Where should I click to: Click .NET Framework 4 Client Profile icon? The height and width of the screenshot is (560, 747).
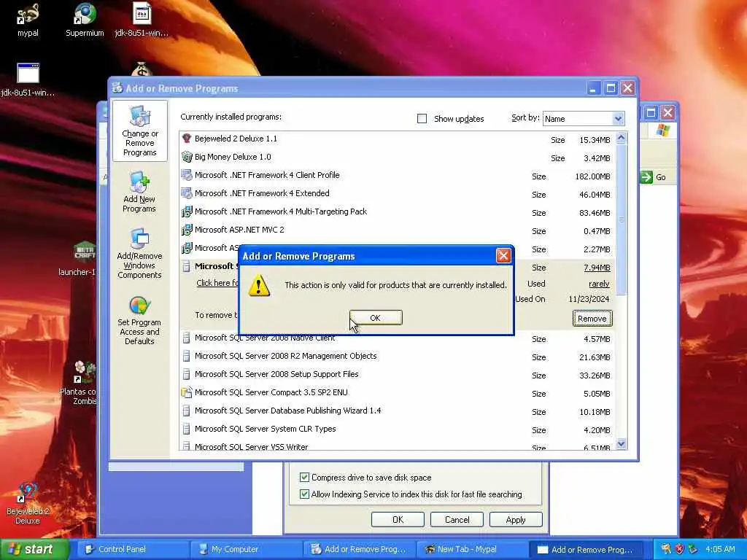pyautogui.click(x=187, y=175)
